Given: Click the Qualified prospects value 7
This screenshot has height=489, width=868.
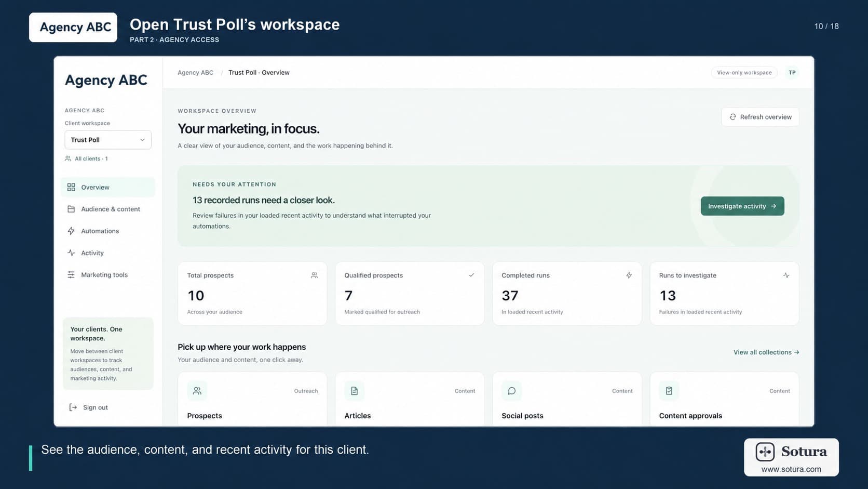Looking at the screenshot, I should tap(348, 296).
